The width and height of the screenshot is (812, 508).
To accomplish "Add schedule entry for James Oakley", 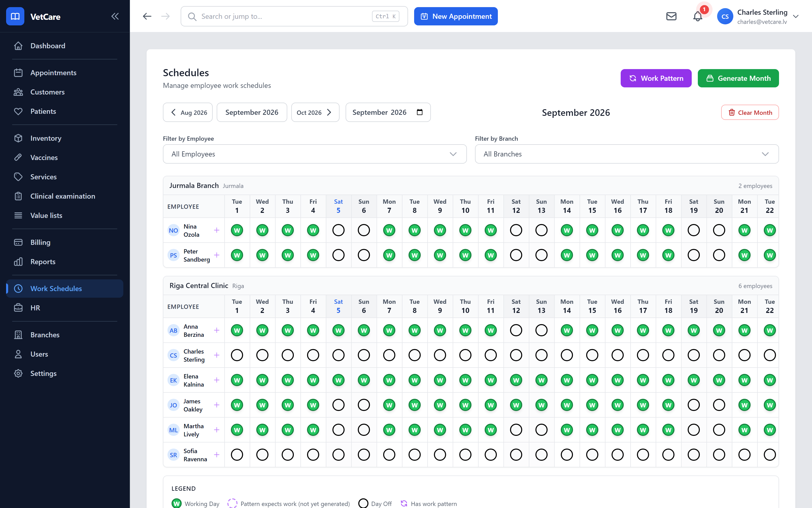I will tap(217, 405).
